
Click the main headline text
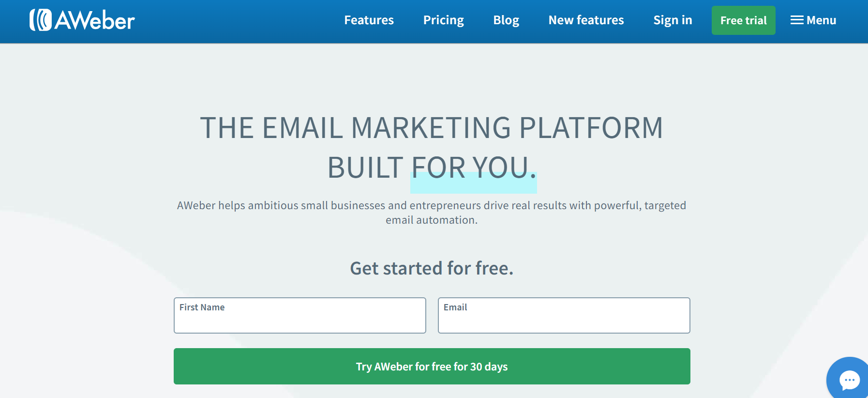click(x=432, y=148)
